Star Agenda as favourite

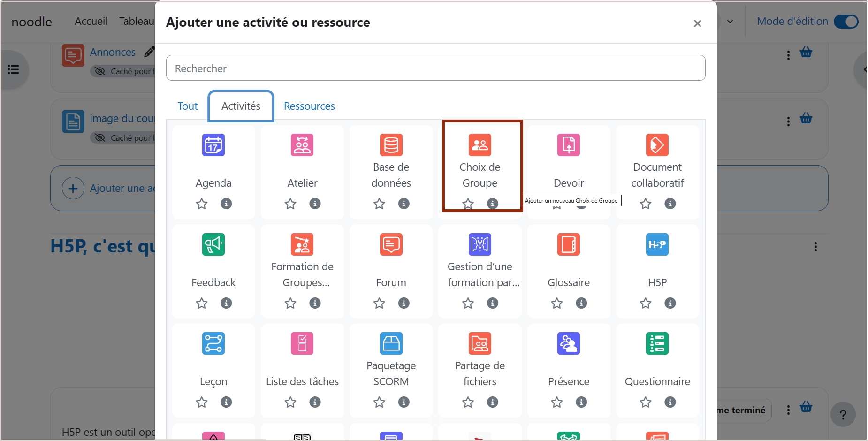pos(202,204)
